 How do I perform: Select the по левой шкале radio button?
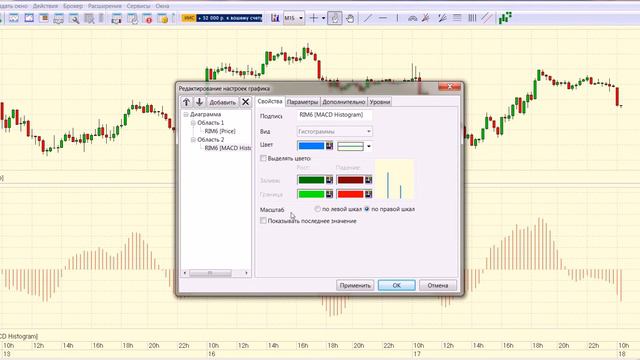click(x=317, y=209)
